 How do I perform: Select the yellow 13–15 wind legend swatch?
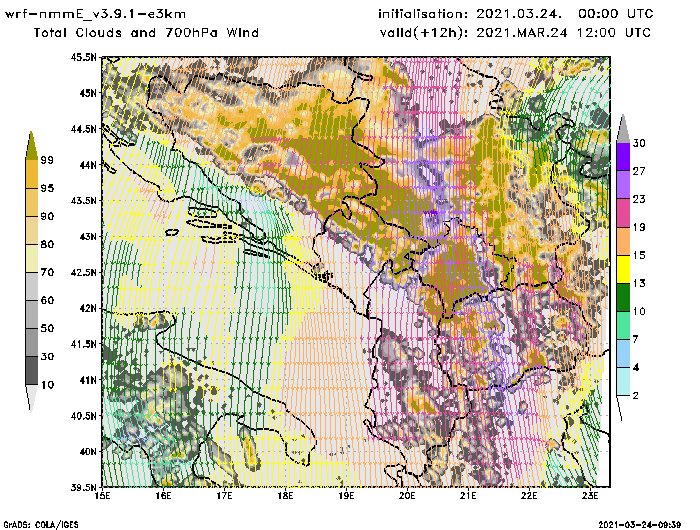623,269
